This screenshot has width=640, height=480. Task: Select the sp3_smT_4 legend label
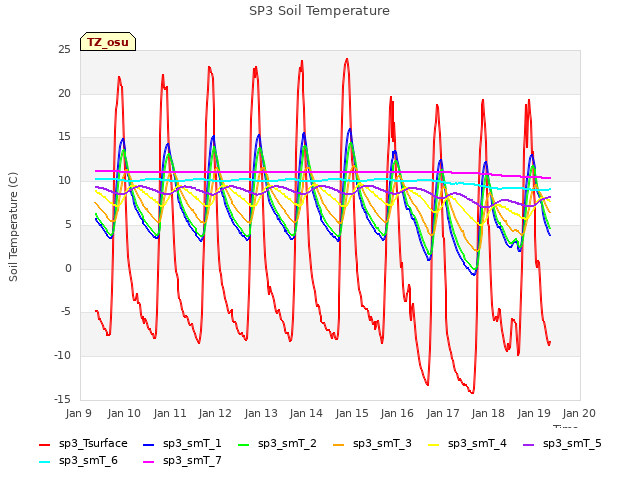pos(477,444)
